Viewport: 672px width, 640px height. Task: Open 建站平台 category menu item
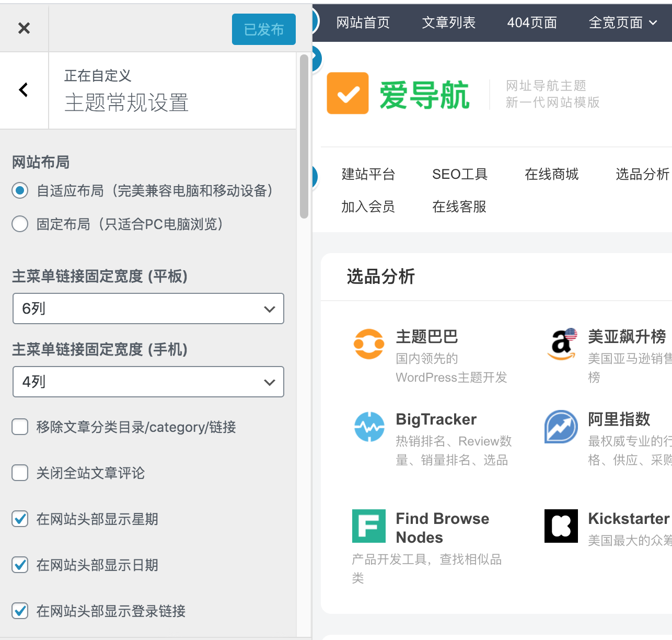368,174
